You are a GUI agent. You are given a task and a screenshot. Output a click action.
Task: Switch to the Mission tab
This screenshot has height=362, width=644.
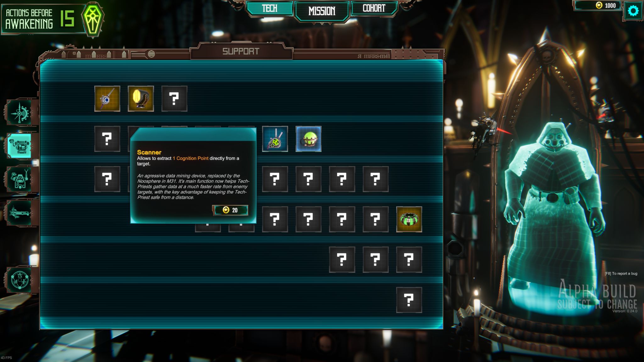[x=322, y=11]
